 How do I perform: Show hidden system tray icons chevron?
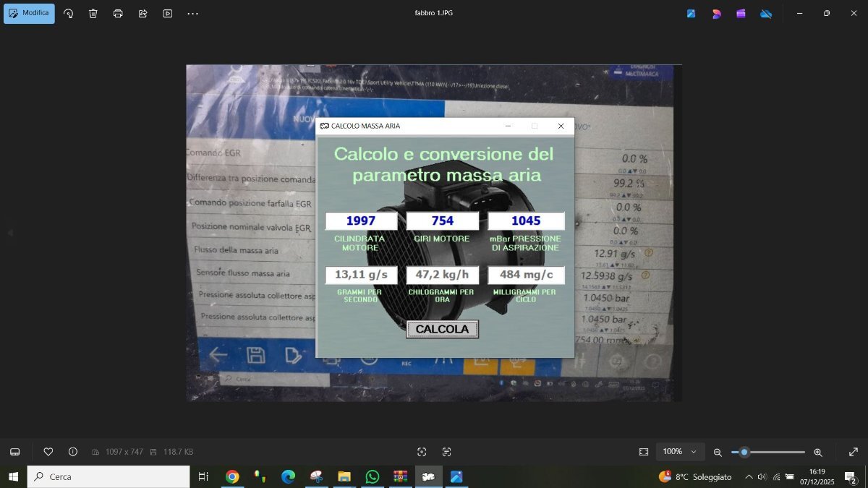click(x=749, y=477)
